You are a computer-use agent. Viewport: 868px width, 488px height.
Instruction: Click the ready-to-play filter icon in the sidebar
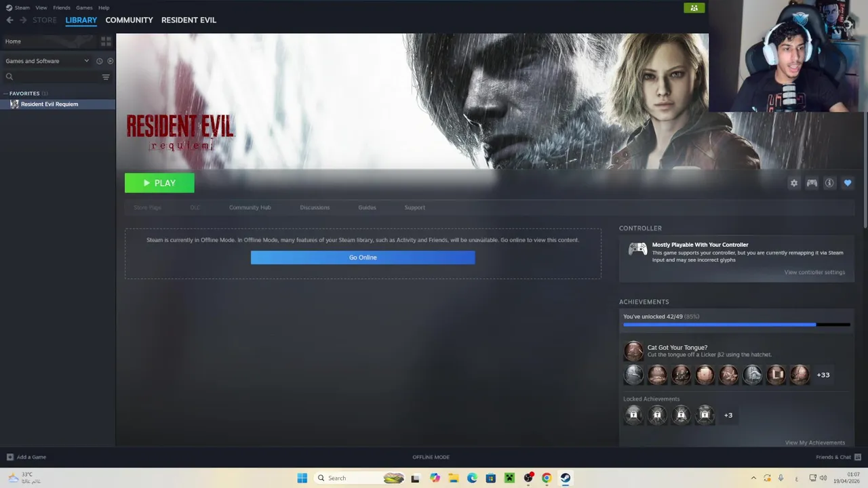pos(111,61)
